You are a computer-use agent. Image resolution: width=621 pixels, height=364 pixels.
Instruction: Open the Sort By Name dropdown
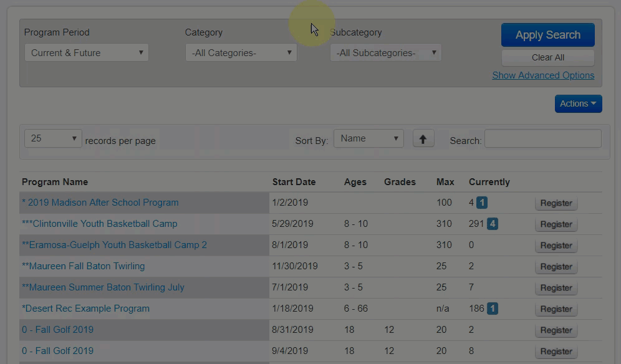pos(368,138)
